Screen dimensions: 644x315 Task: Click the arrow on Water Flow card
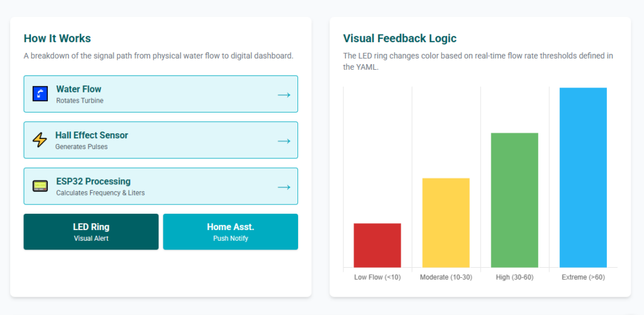[x=284, y=94]
